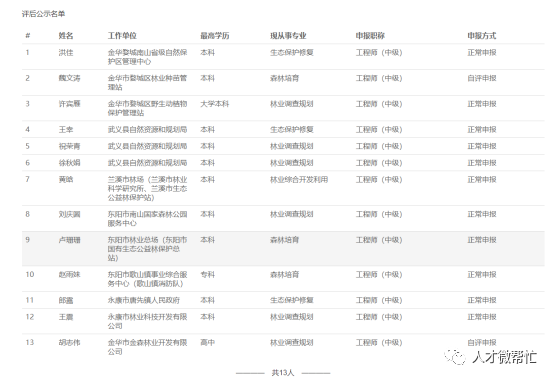Select work unit 金华市婺城区野生动植物保护管理站
This screenshot has height=381, width=554.
tap(147, 108)
